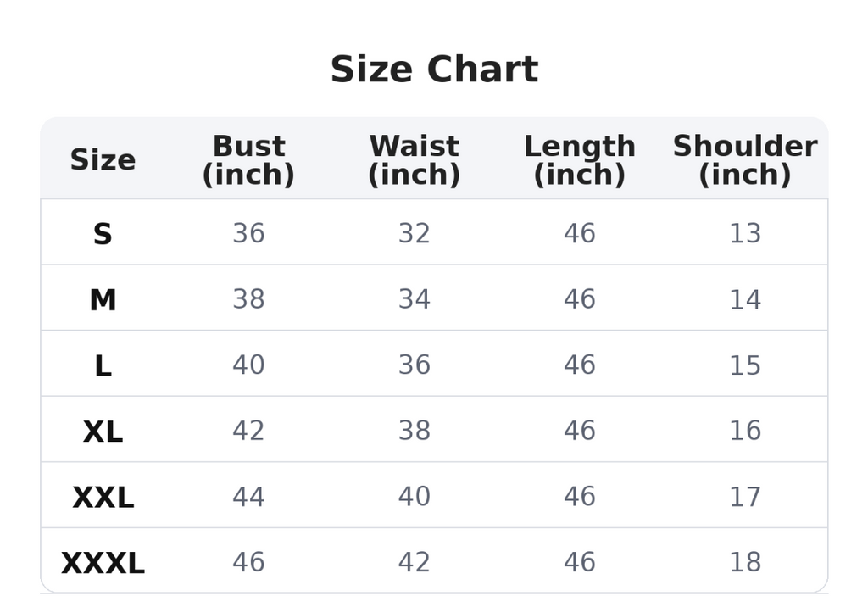868x607 pixels.
Task: Select the S size row label
Action: click(103, 234)
